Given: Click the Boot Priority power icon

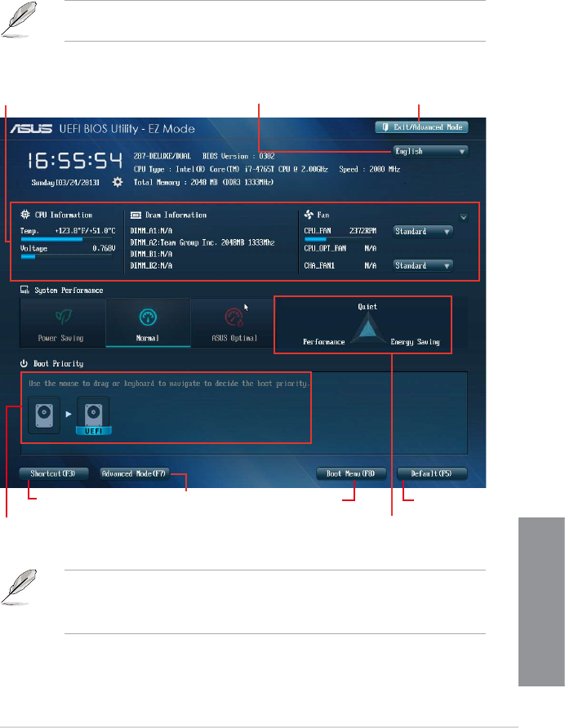Looking at the screenshot, I should coord(24,363).
